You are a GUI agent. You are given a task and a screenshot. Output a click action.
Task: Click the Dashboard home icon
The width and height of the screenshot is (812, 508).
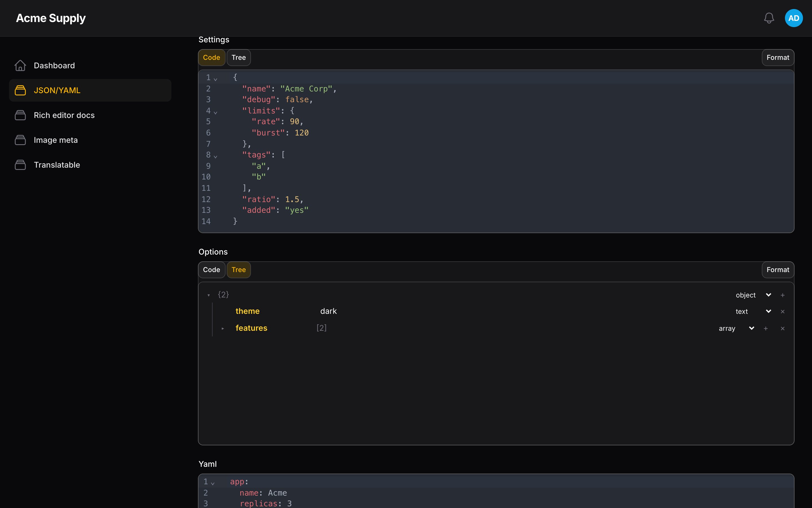pyautogui.click(x=20, y=65)
